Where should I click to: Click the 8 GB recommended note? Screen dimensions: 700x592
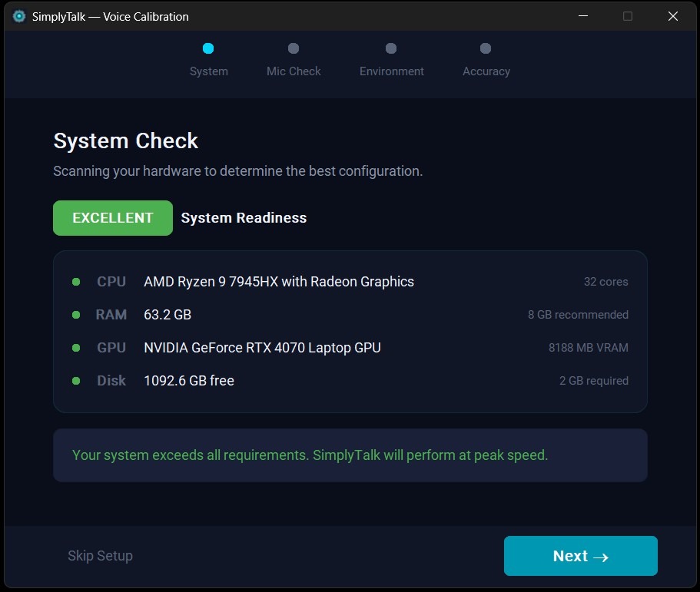click(x=578, y=315)
